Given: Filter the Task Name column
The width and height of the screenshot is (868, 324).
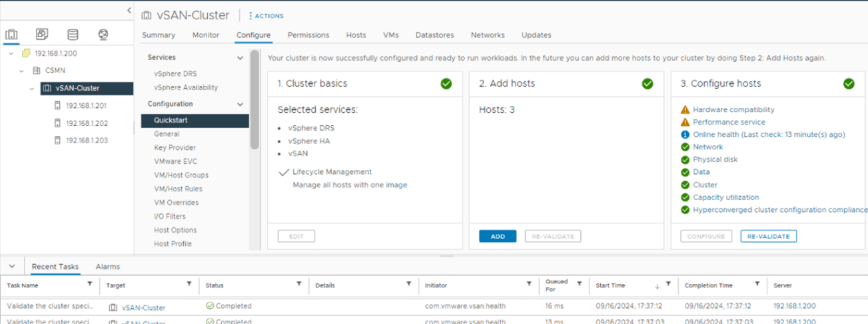Looking at the screenshot, I should point(90,284).
